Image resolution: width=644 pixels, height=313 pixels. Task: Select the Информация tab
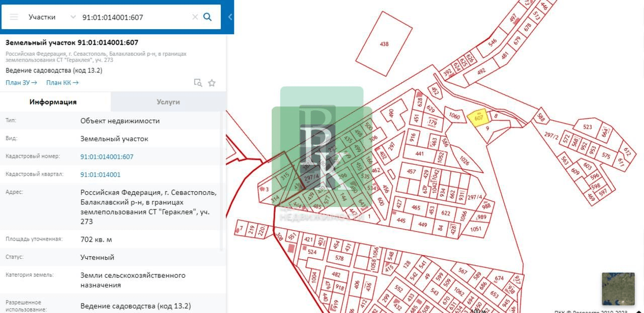point(53,101)
